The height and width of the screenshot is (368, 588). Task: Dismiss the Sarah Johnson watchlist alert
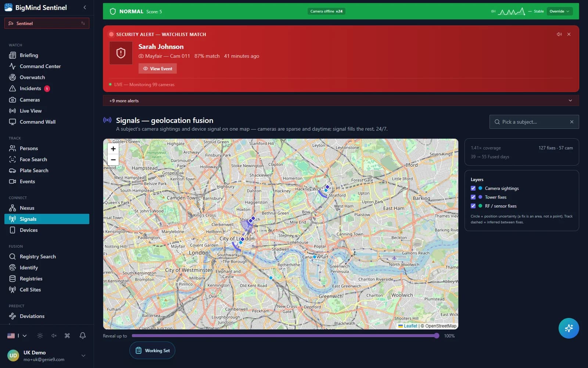pos(569,34)
